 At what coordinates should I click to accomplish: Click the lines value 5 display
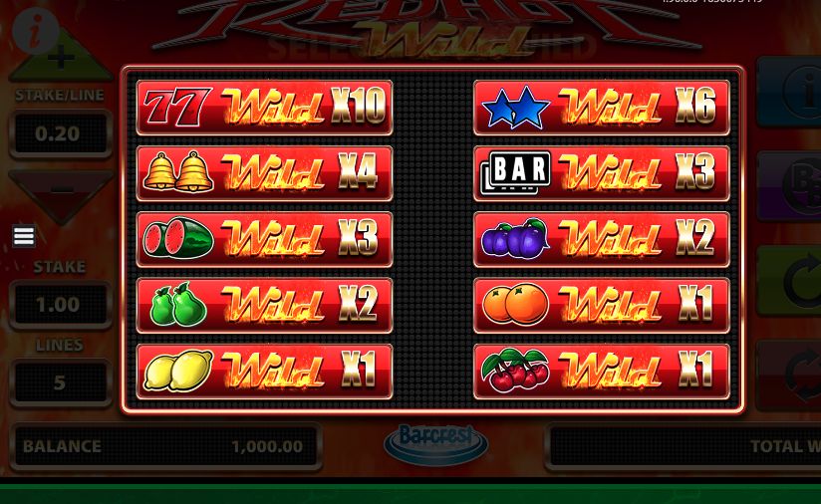pos(61,382)
